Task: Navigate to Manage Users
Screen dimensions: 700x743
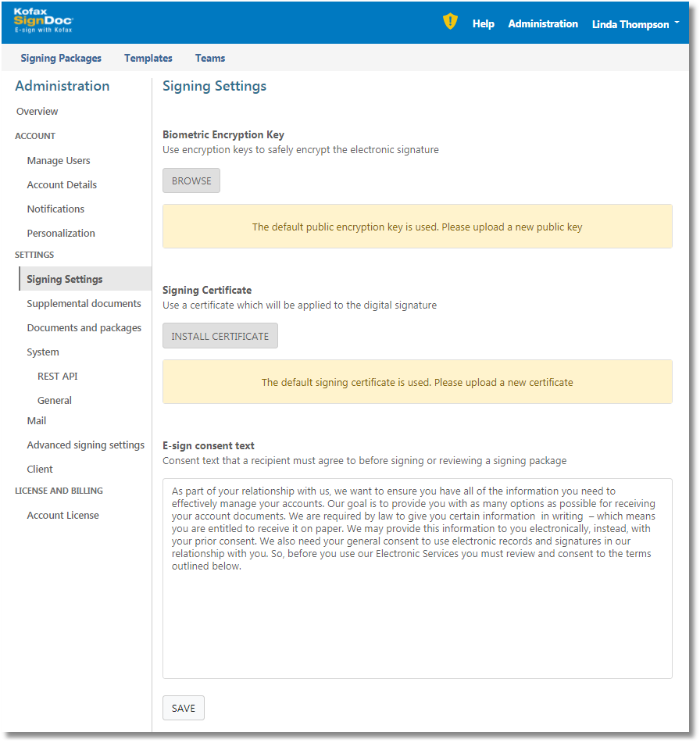Action: coord(59,161)
